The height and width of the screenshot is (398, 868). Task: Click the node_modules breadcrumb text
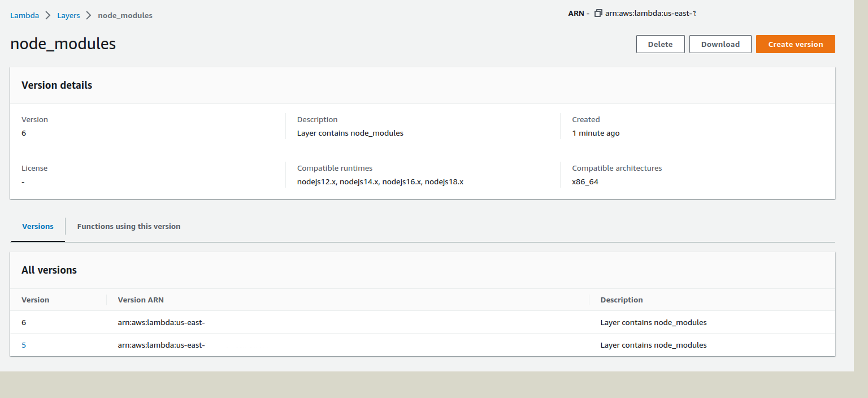click(125, 15)
